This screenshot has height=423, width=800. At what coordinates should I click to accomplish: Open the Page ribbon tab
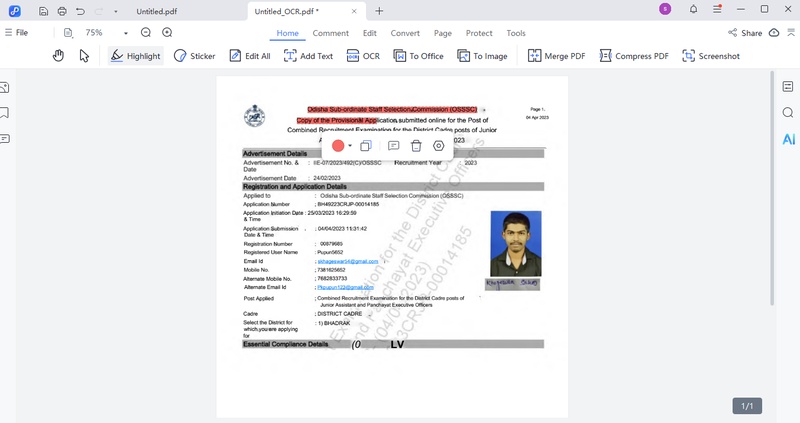point(443,33)
